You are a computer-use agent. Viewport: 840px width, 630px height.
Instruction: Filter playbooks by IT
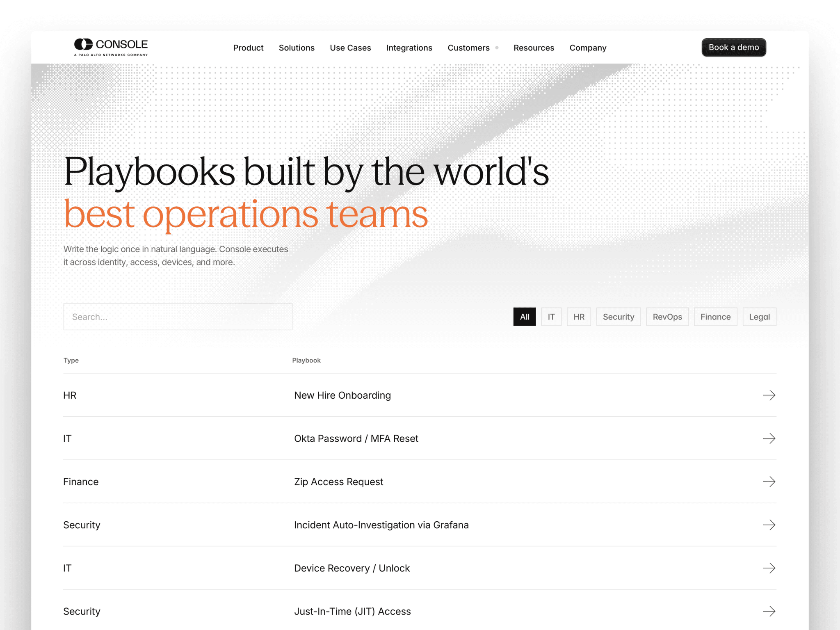(x=551, y=317)
